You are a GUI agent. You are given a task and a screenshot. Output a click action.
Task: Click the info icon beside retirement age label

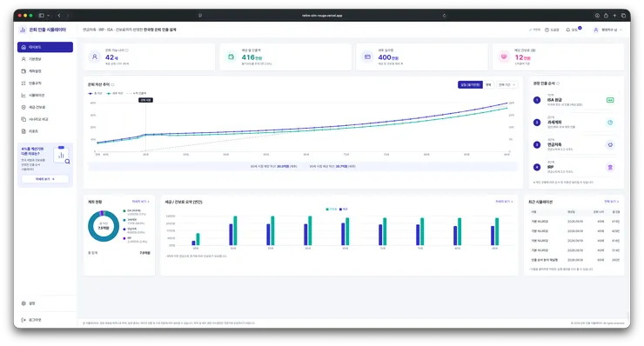pos(127,50)
